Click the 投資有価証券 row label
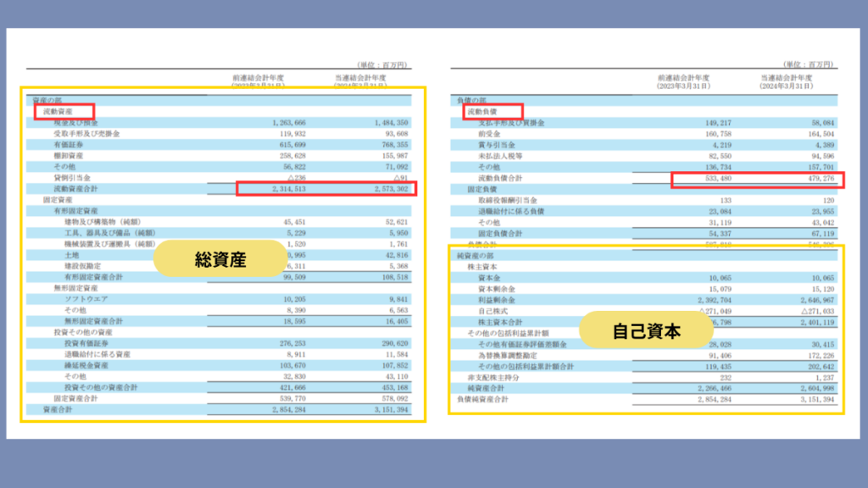This screenshot has width=868, height=488. point(86,343)
